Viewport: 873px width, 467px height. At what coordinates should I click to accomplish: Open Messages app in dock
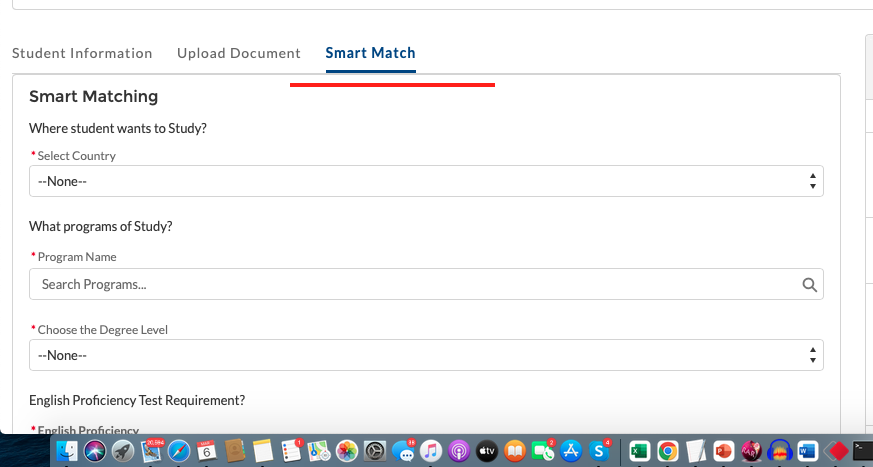(403, 451)
